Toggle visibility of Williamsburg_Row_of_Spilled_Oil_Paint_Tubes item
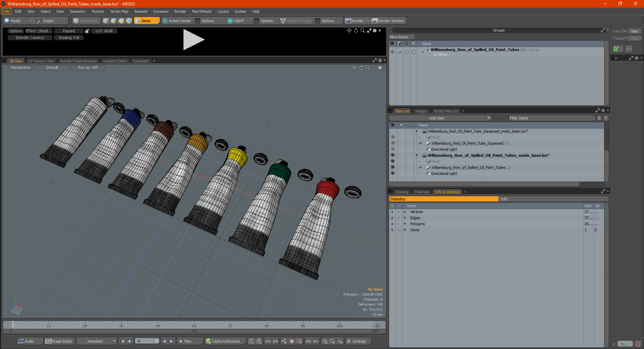Screen dimensions: 644x349 click(x=392, y=167)
